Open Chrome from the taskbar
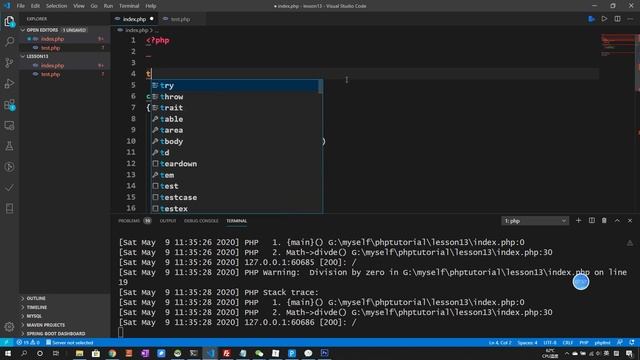 tap(112, 353)
